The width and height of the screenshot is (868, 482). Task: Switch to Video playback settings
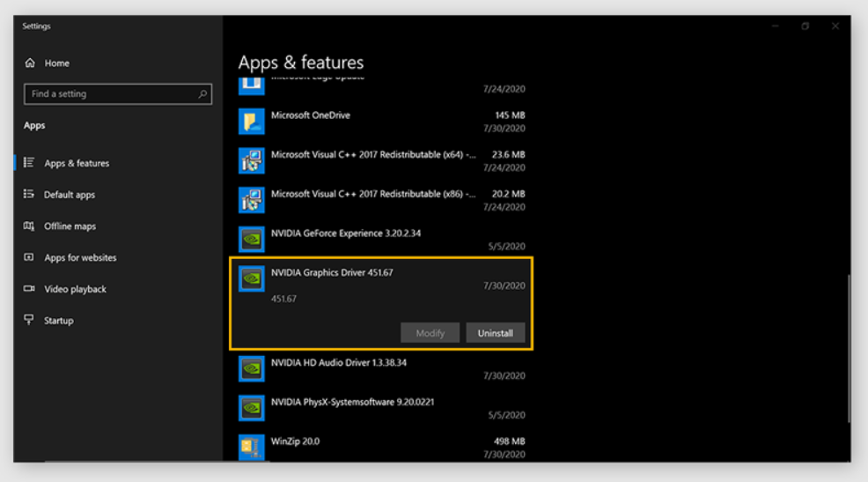[75, 289]
